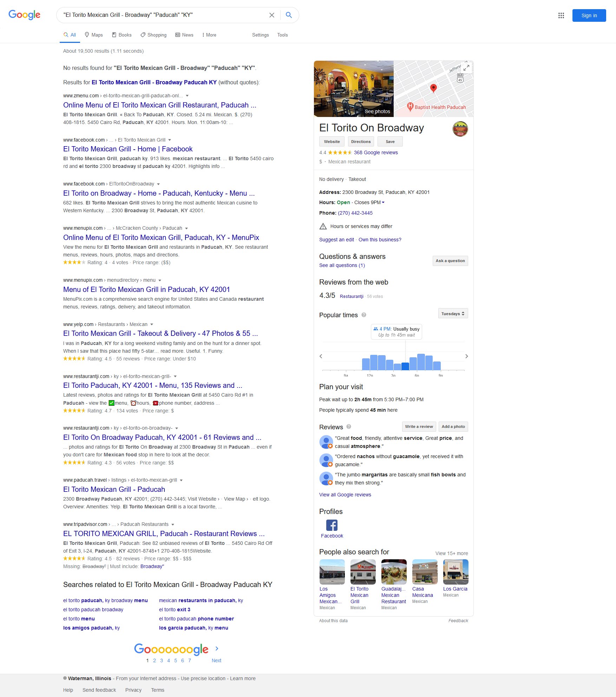Screen dimensions: 616x697
Task: Open El Torito Mexican Grill - Paducah result
Action: coord(114,489)
